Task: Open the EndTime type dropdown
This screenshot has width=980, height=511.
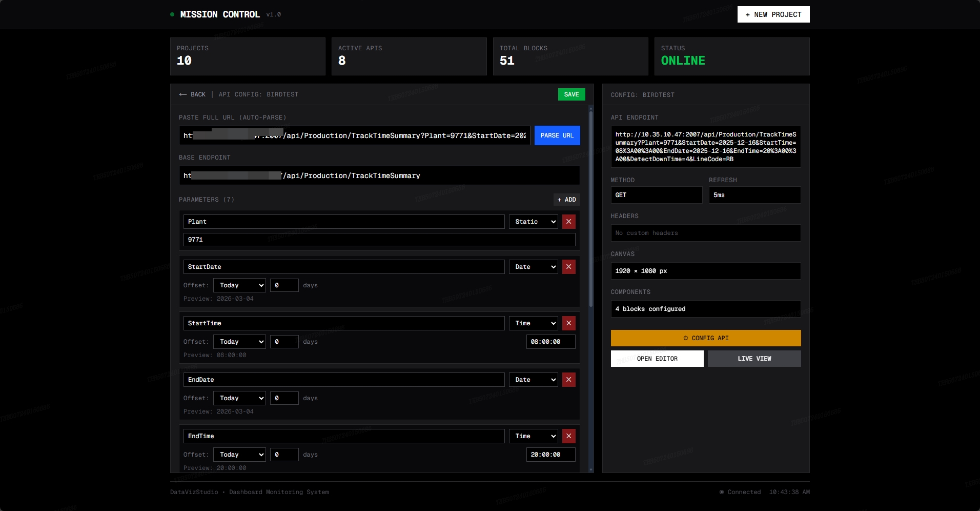Action: pyautogui.click(x=533, y=436)
